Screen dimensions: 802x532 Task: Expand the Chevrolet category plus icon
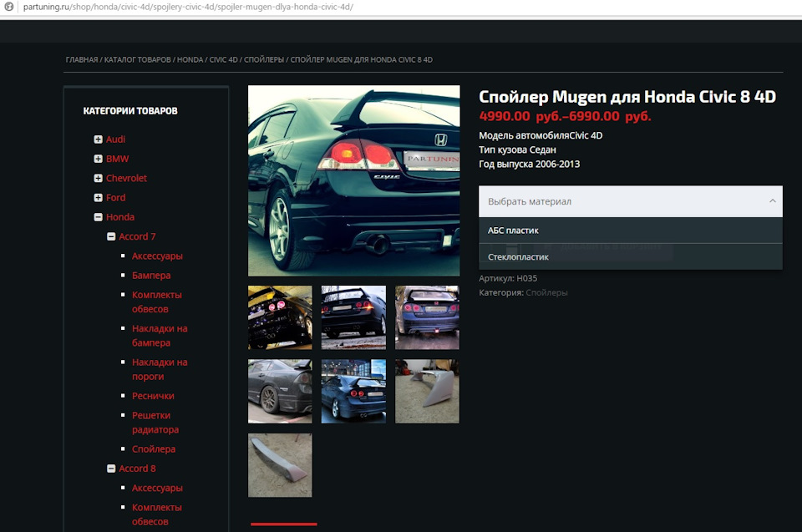point(99,178)
